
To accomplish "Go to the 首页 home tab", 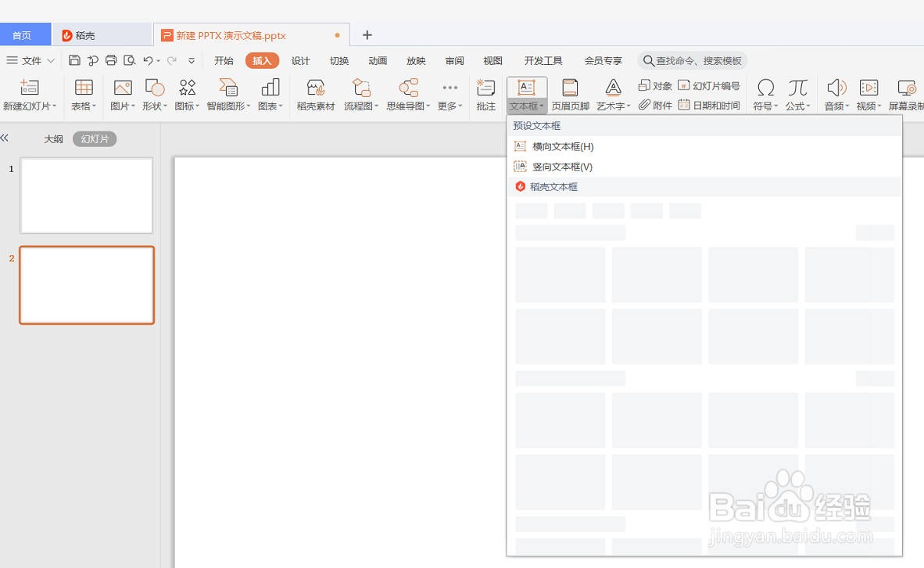I will [x=25, y=34].
